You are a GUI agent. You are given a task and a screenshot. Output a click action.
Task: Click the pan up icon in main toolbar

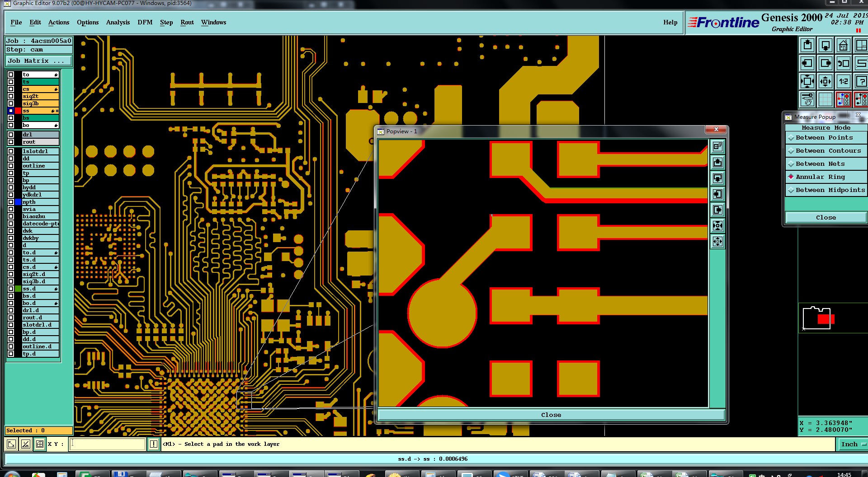coord(807,45)
